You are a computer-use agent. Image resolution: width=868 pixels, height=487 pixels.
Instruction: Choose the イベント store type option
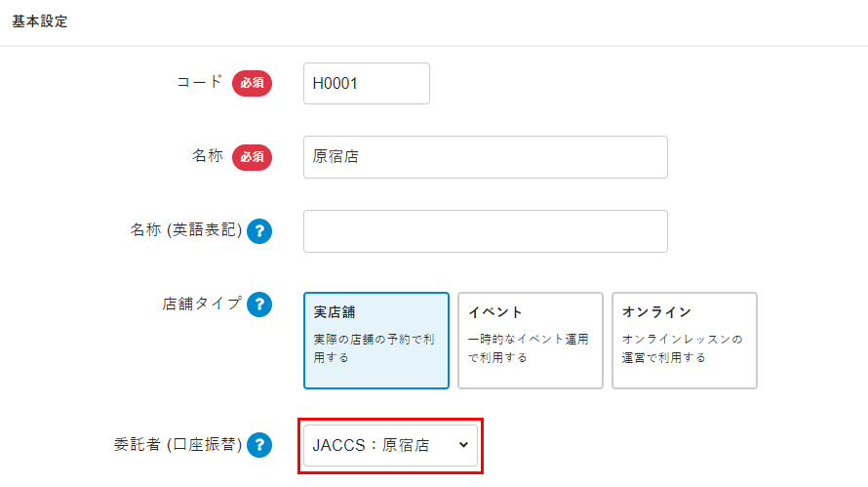(x=531, y=341)
